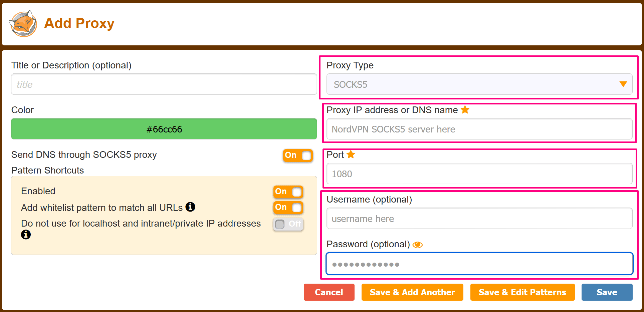
Task: Disable the Enabled toggle under Pattern Shortcuts
Action: coord(288,192)
